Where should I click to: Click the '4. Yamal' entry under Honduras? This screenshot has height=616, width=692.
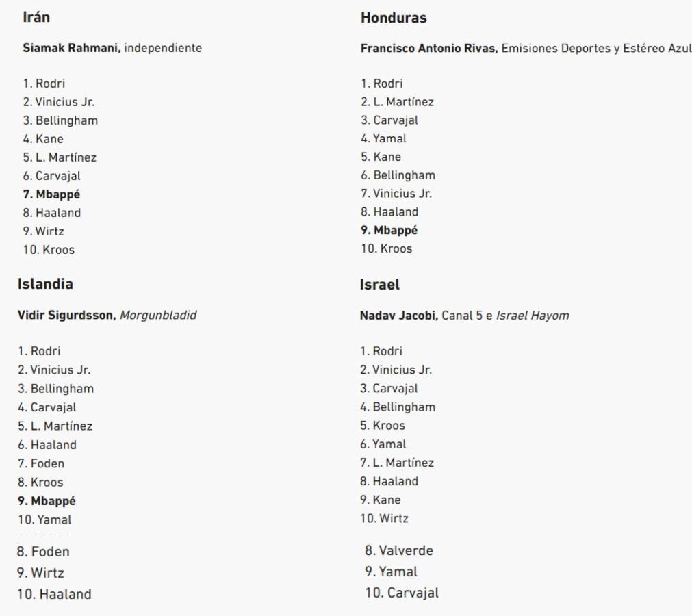pos(383,139)
